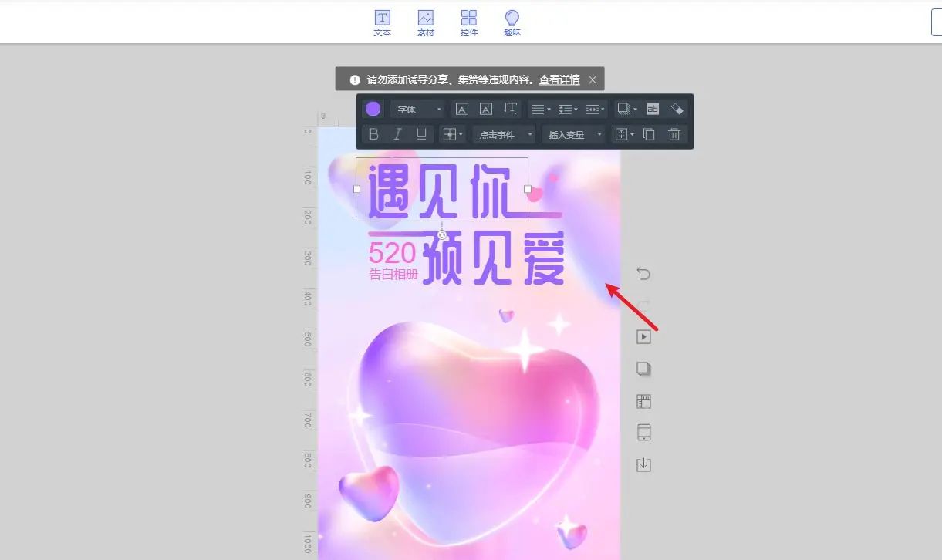Open the text alignment dropdown
This screenshot has width=942, height=560.
pos(539,109)
